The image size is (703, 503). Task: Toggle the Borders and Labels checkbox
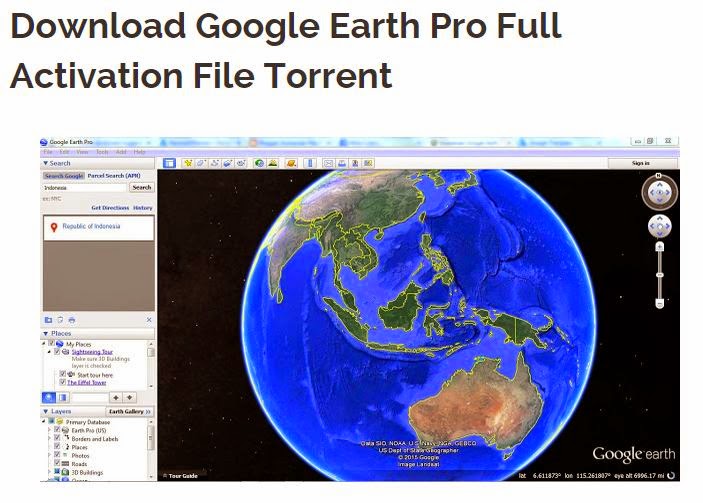[57, 438]
